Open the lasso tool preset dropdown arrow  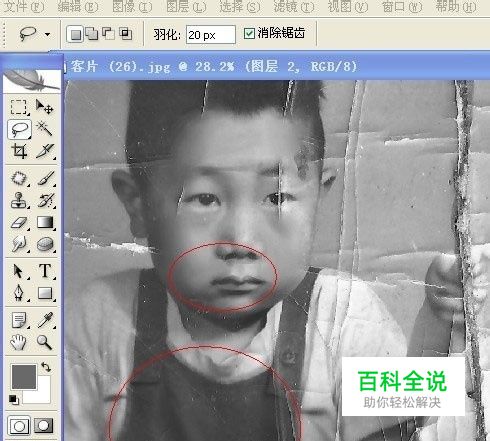pos(47,34)
